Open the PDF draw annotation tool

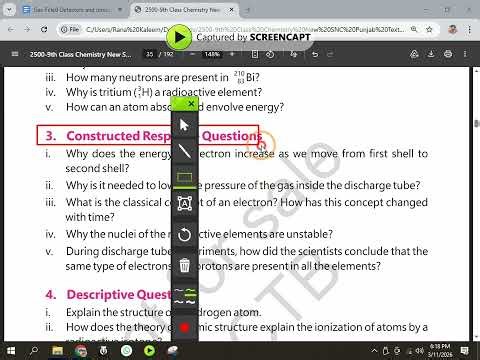(x=293, y=54)
